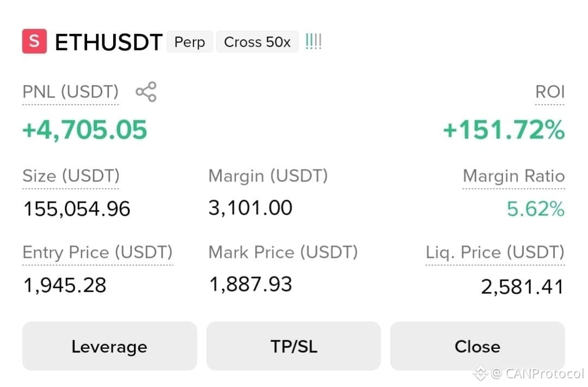
Task: Tap the red S short-position badge
Action: 34,41
